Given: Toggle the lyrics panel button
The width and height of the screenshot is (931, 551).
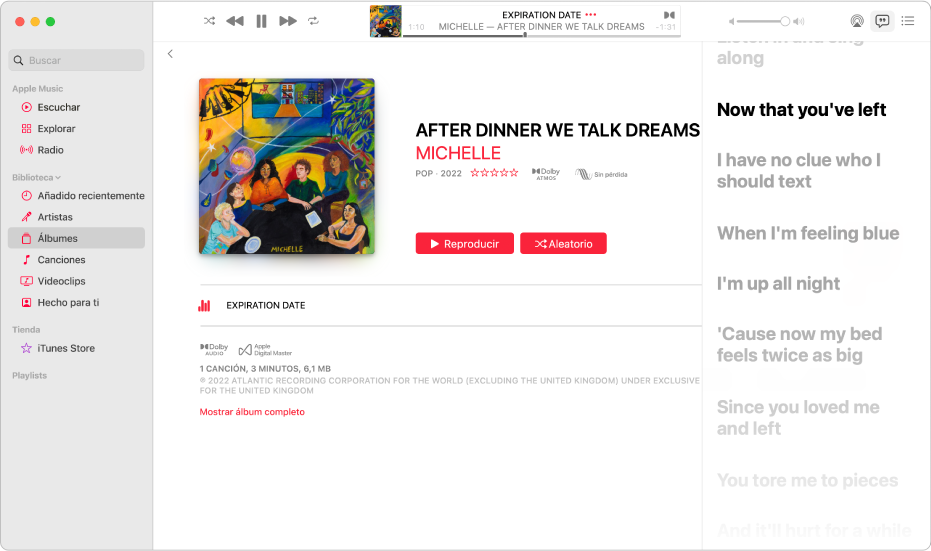Looking at the screenshot, I should [x=882, y=21].
